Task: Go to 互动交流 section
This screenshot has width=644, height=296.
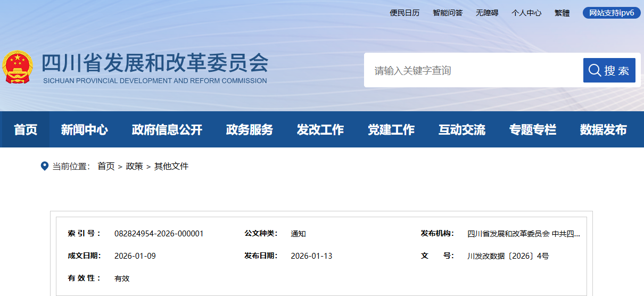Action: click(462, 129)
